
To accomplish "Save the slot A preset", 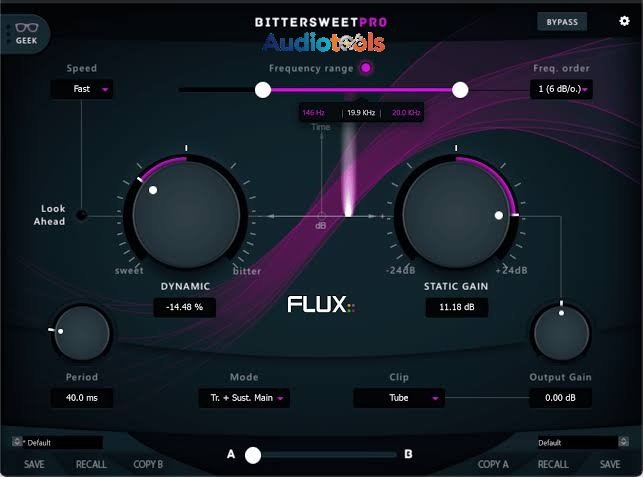I will point(34,464).
